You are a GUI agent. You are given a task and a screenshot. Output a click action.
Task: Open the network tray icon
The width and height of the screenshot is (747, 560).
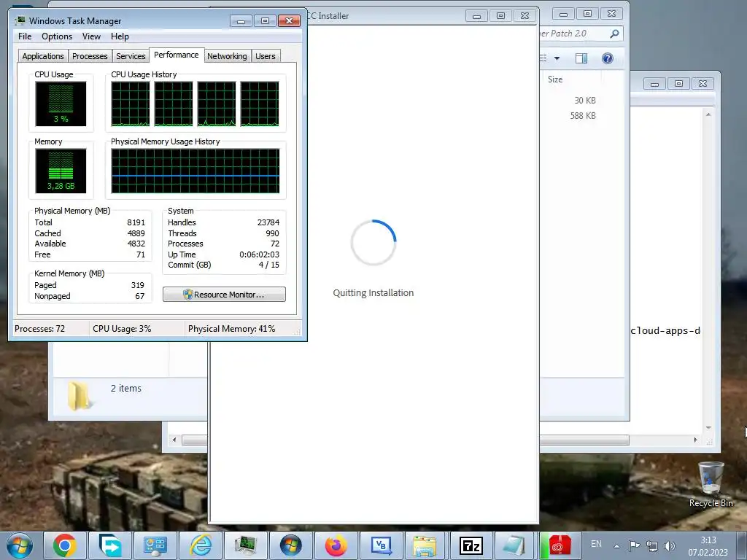651,546
